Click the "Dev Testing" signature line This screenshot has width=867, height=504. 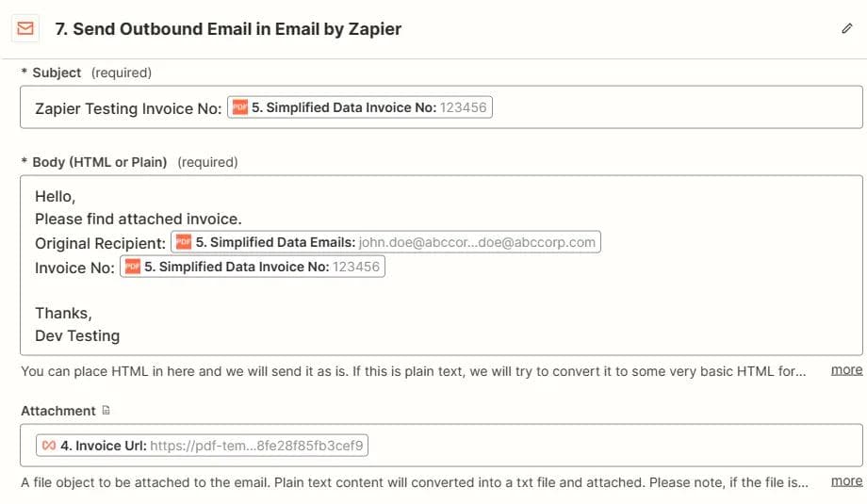click(77, 335)
